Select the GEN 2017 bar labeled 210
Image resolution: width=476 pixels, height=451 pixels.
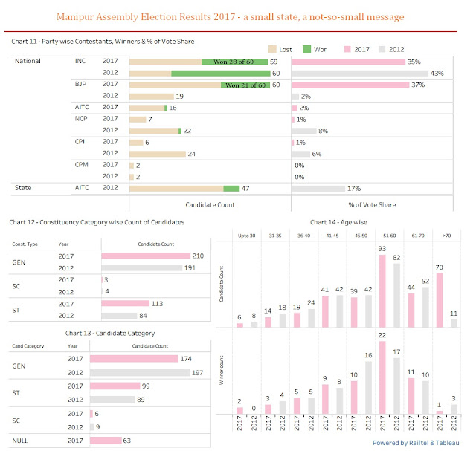pos(146,256)
